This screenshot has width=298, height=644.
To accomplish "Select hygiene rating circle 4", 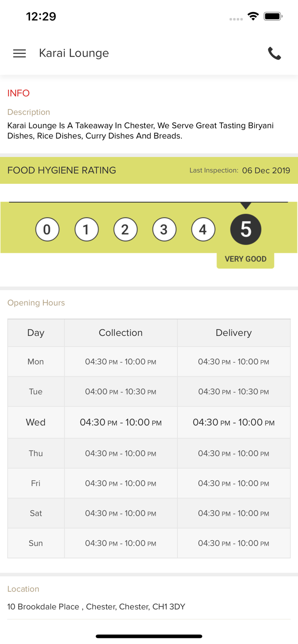I will coord(203,230).
